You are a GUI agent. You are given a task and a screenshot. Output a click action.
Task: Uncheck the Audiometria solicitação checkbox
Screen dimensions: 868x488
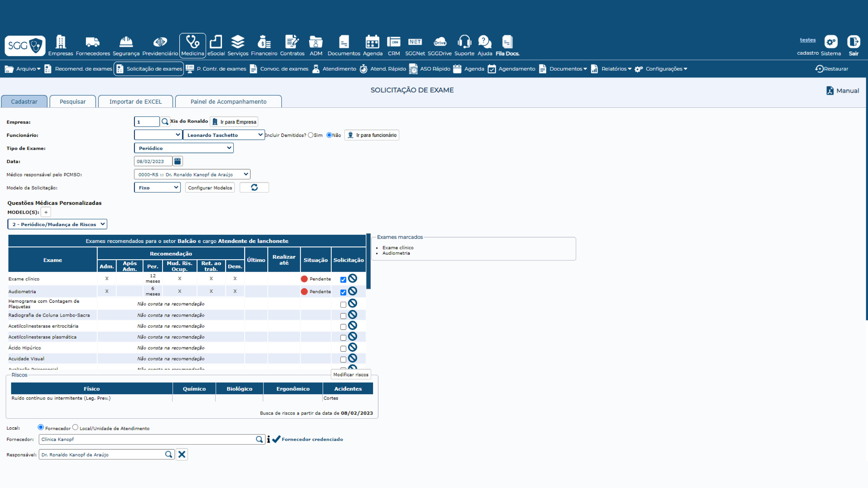343,292
